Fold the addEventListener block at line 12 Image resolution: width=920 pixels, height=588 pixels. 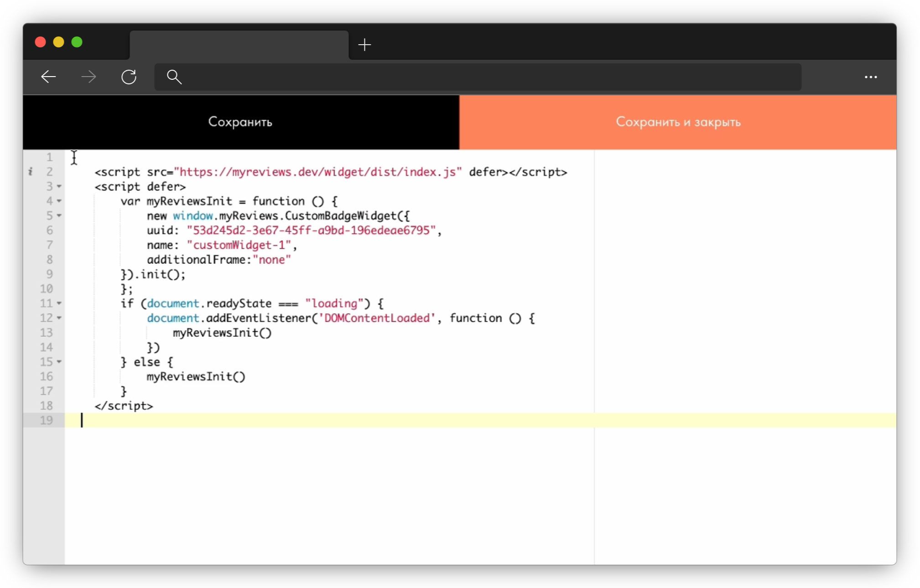click(59, 318)
